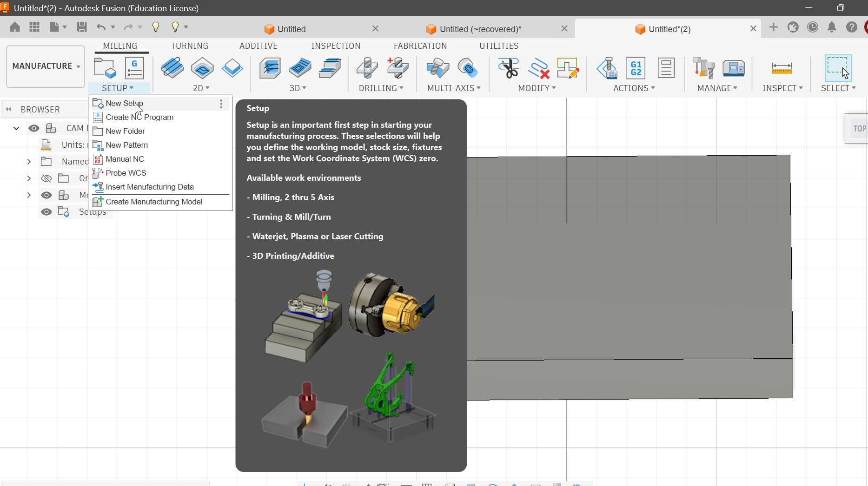Choose Create NC Program from Setup menu

click(x=161, y=117)
